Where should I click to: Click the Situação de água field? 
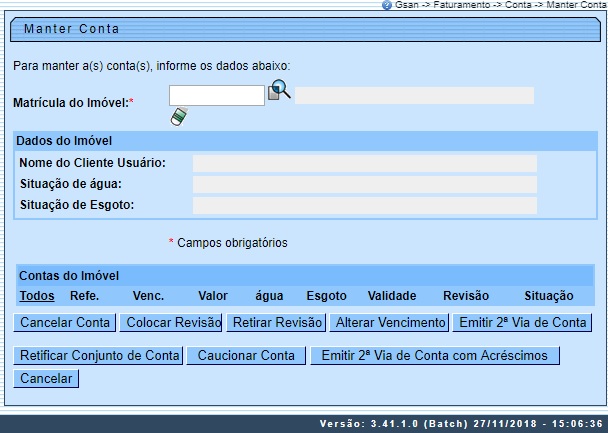pyautogui.click(x=364, y=184)
